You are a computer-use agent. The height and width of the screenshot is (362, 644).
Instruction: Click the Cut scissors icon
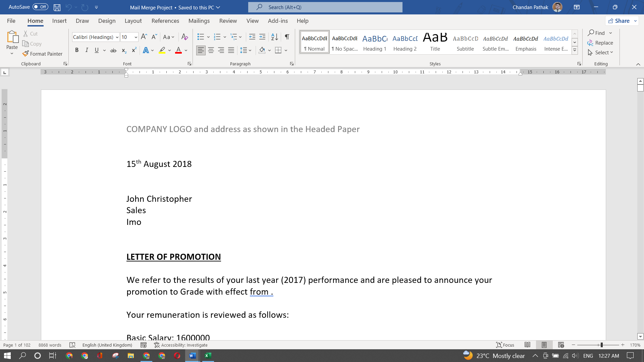pos(25,34)
